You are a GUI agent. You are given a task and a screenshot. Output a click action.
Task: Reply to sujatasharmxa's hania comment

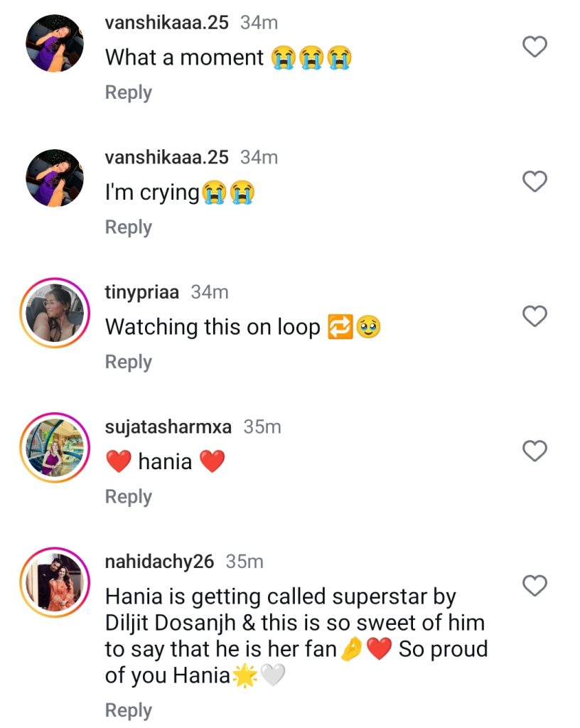pos(129,496)
